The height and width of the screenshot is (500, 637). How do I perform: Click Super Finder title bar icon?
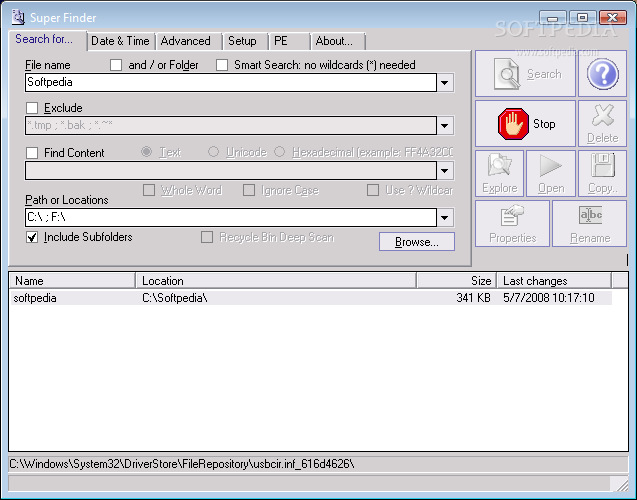[x=18, y=17]
